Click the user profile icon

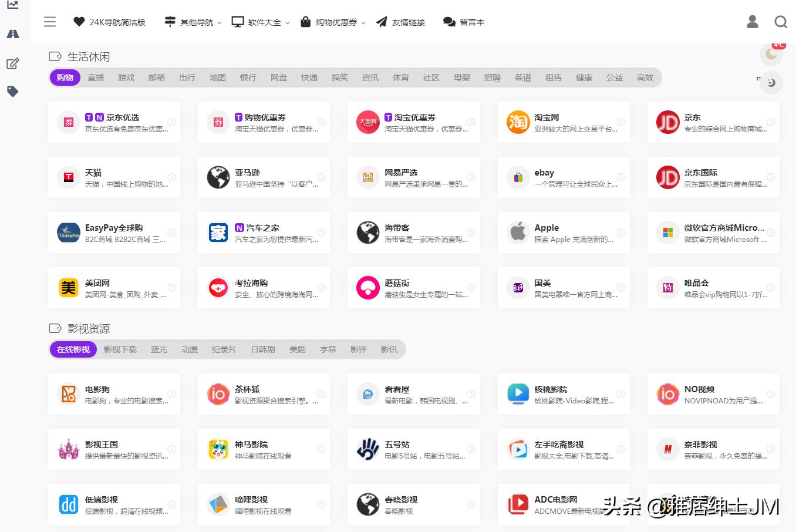pyautogui.click(x=752, y=22)
